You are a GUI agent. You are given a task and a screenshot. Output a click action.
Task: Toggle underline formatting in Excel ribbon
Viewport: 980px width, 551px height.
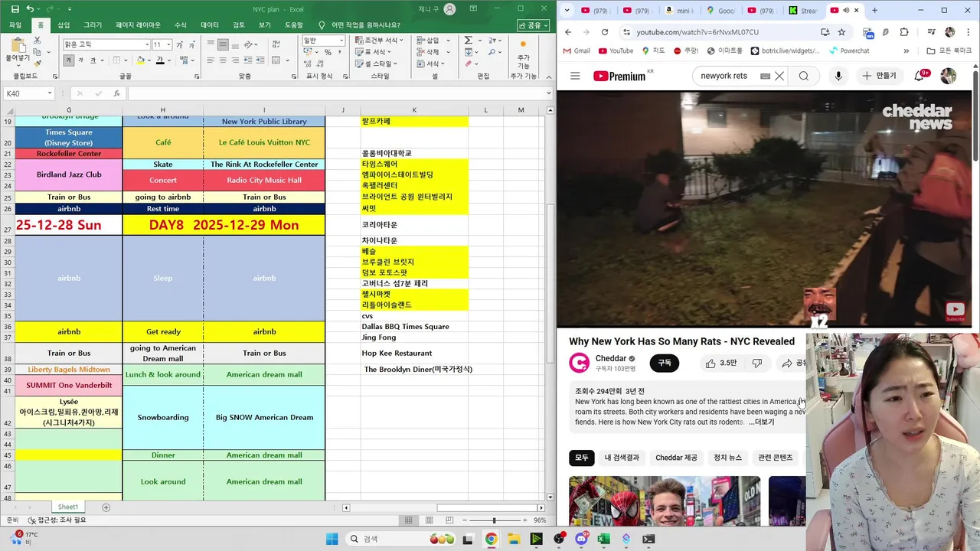[93, 60]
